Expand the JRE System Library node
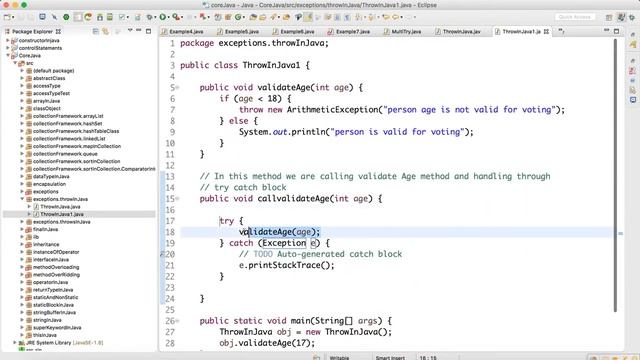Screen dimensions: 640x360 (15, 343)
